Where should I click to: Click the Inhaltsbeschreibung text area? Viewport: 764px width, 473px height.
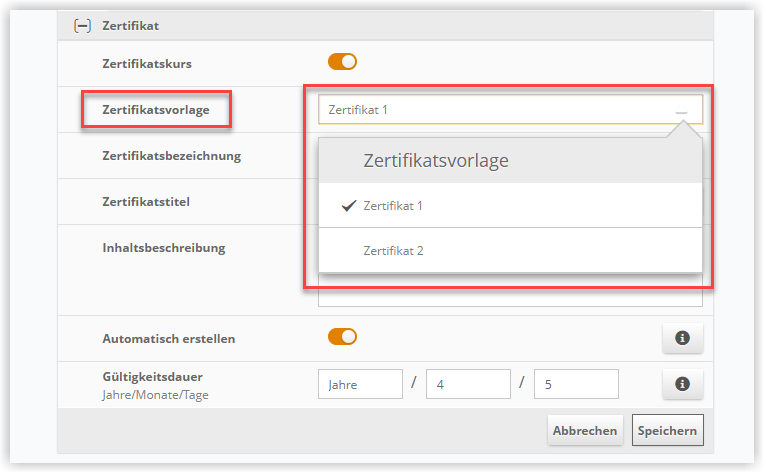point(510,297)
